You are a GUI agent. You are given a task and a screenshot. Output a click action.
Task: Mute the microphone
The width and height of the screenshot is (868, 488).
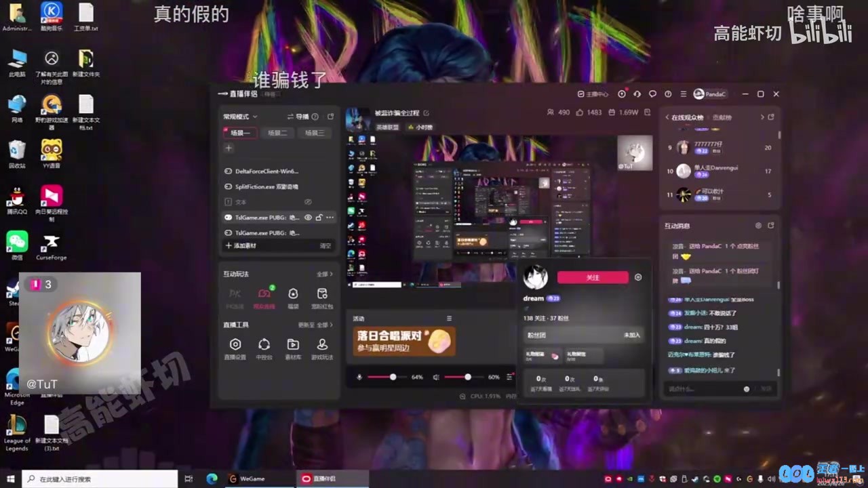(359, 377)
